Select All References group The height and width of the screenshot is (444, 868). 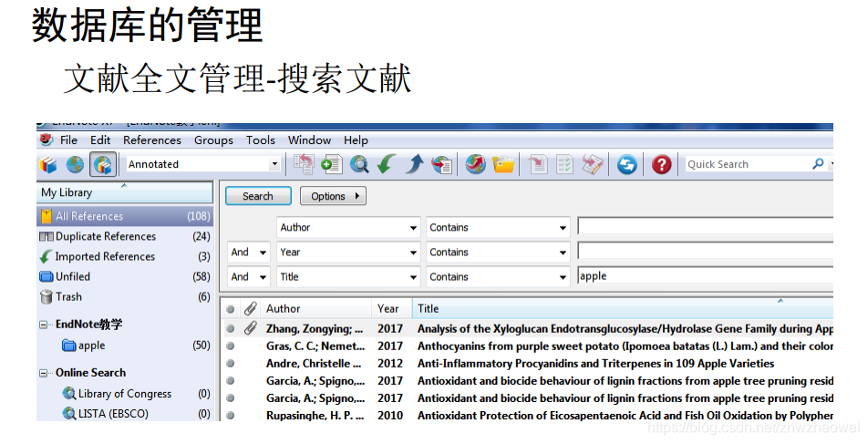pos(125,216)
